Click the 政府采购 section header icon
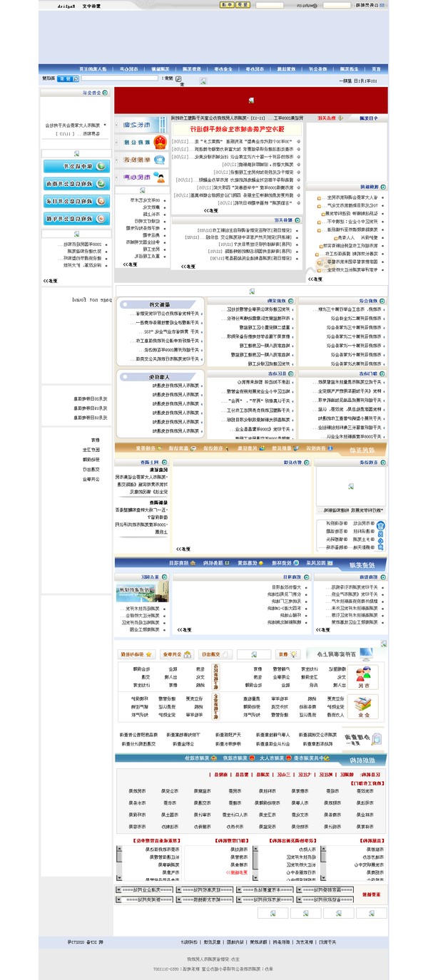The height and width of the screenshot is (980, 428). click(x=292, y=301)
